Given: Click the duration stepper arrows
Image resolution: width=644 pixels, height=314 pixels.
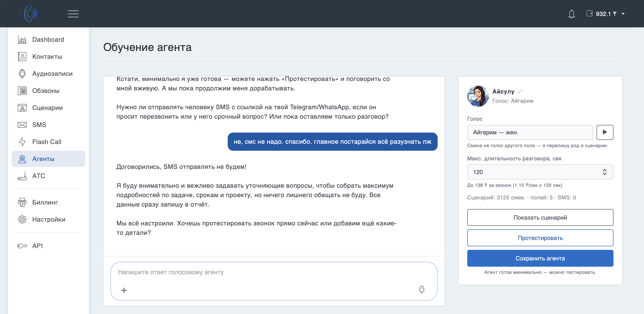Looking at the screenshot, I should (x=604, y=172).
